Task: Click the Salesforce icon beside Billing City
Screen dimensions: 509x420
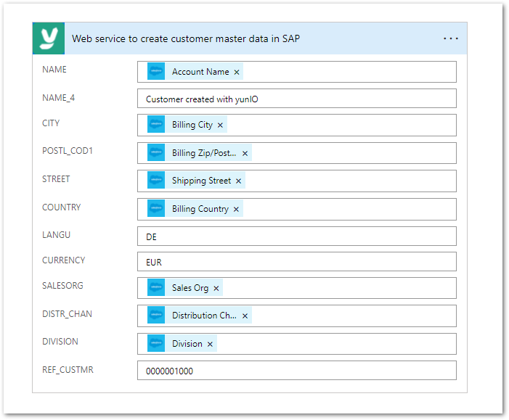Action: [156, 125]
